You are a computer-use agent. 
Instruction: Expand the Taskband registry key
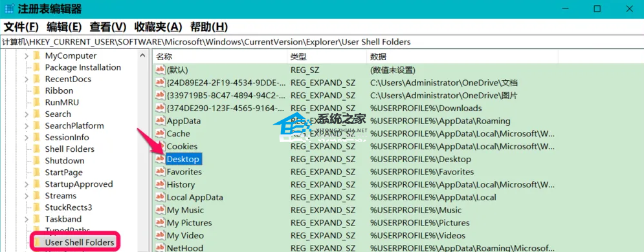27,219
